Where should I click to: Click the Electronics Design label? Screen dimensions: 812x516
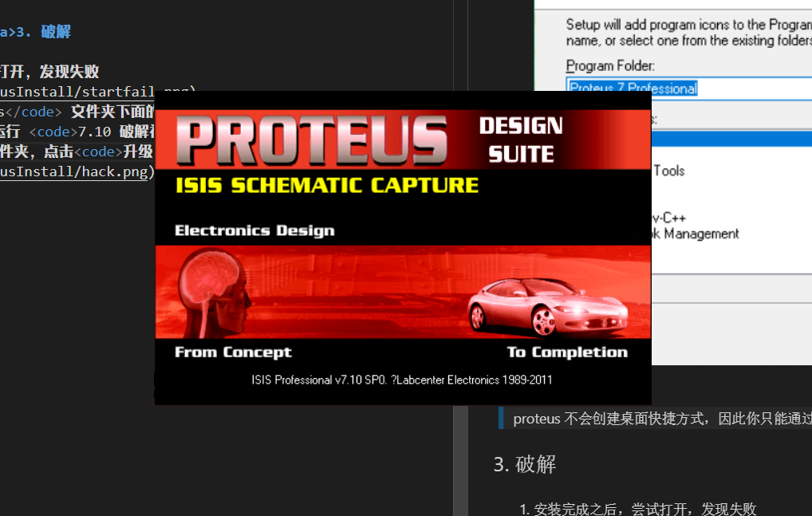pos(254,231)
